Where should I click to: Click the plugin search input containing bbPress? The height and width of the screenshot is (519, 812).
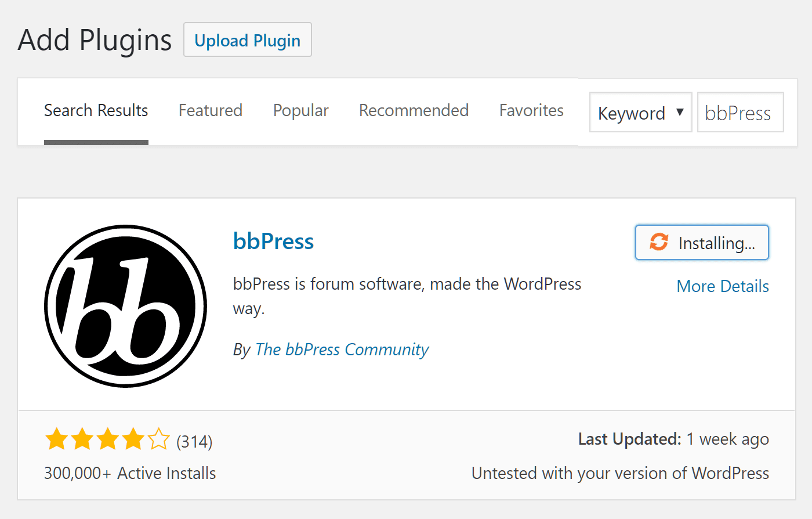(740, 112)
